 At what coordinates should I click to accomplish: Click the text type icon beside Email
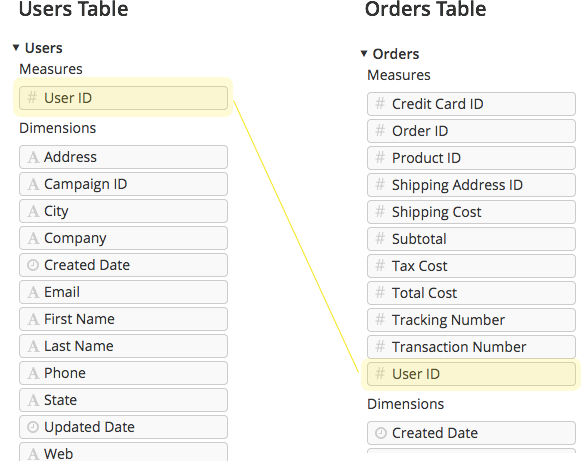33,292
